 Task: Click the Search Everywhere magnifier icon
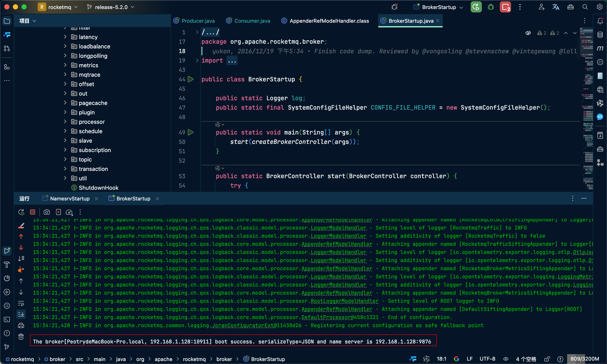tap(585, 7)
